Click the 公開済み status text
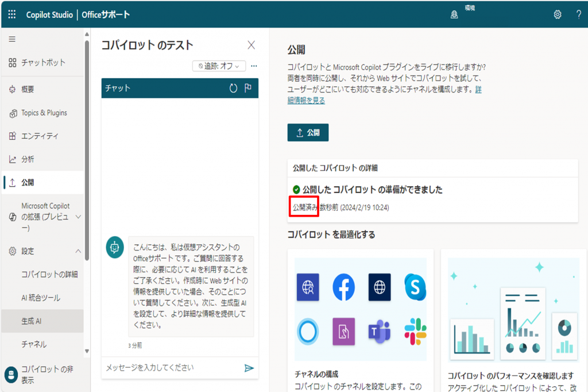588x392 pixels. tap(305, 207)
